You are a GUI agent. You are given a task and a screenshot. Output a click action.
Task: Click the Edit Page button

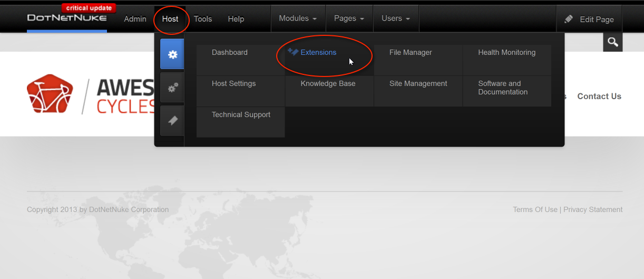pos(589,19)
